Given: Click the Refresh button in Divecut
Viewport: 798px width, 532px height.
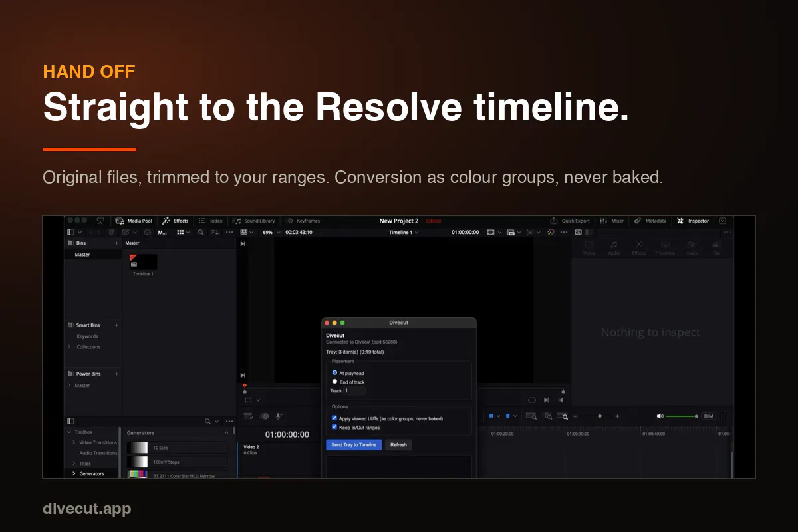Looking at the screenshot, I should [398, 444].
